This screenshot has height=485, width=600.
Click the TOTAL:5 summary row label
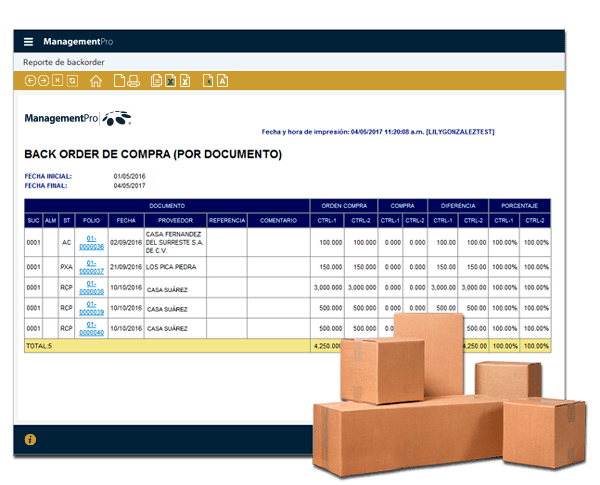tap(39, 346)
